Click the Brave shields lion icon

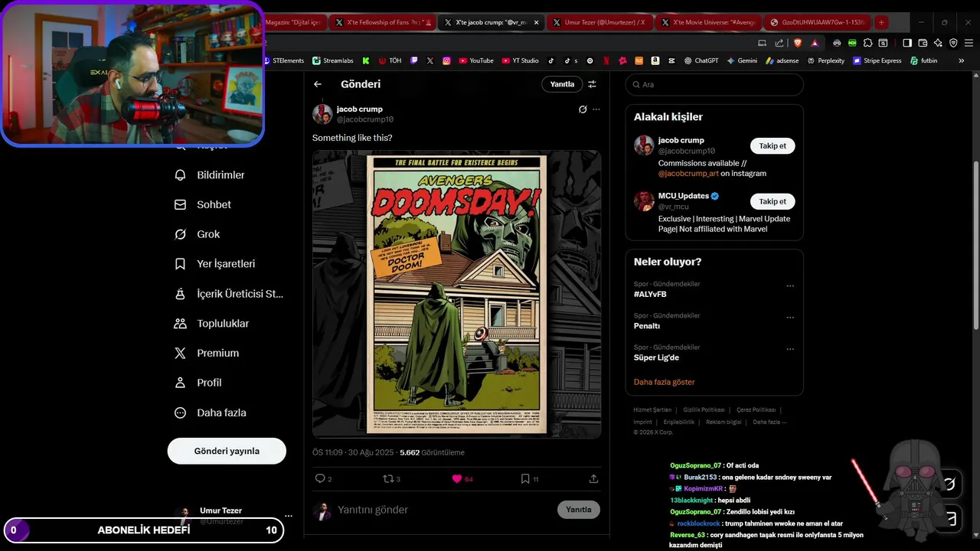click(797, 43)
